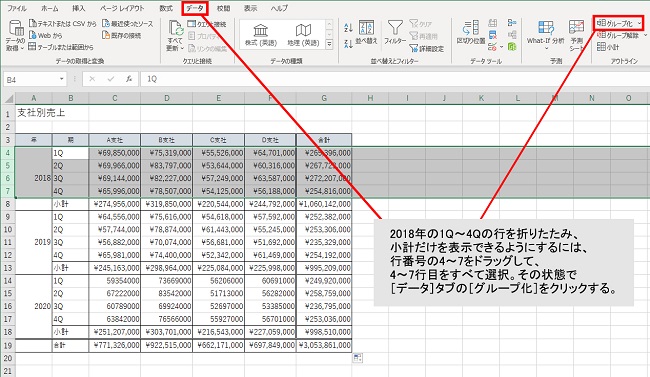
Task: Expand the グループ化 dropdown arrow
Action: tap(640, 24)
